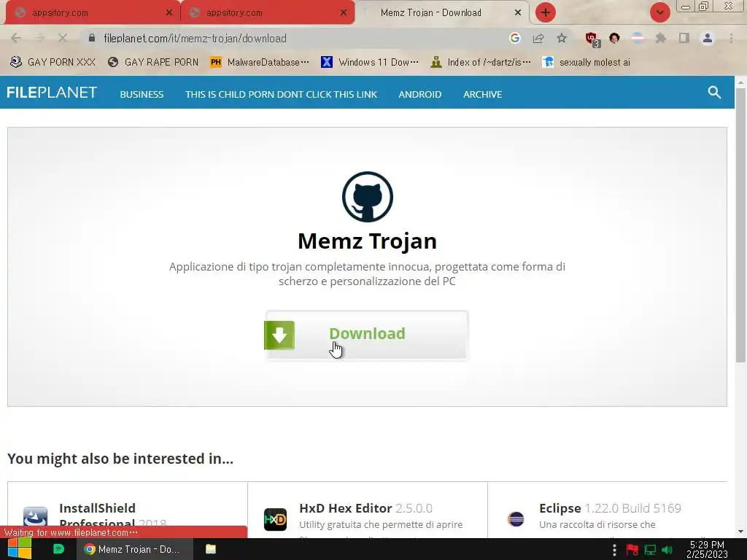Open the Chrome profile avatar

pos(708,38)
